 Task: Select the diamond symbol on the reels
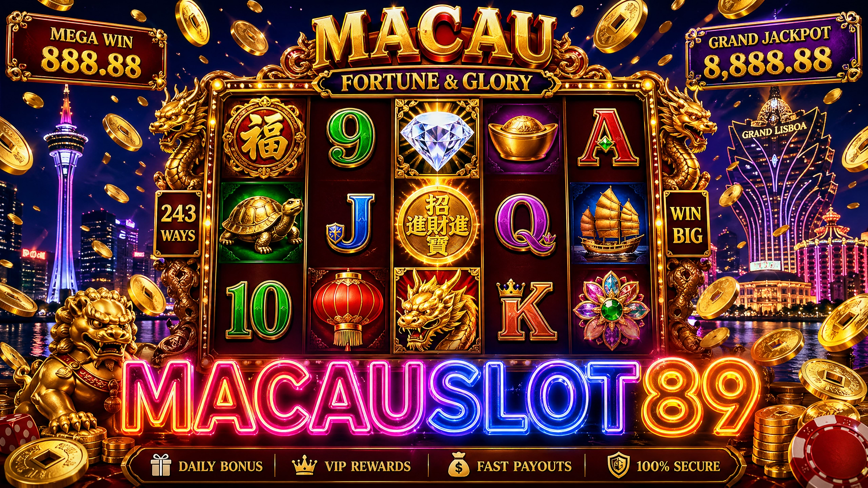point(437,139)
